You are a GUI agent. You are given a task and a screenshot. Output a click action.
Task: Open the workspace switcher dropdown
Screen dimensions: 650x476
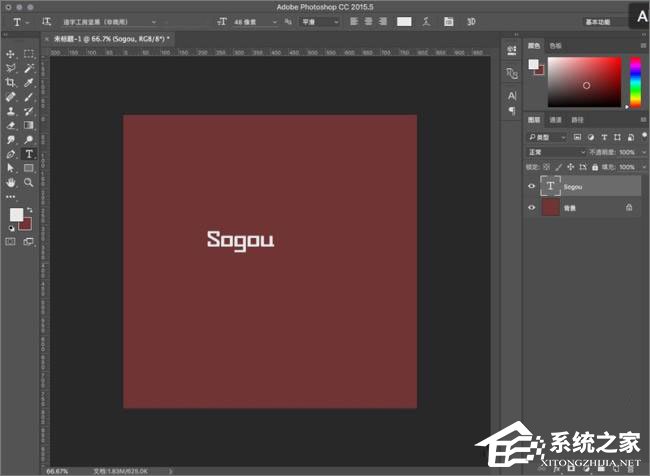(604, 22)
